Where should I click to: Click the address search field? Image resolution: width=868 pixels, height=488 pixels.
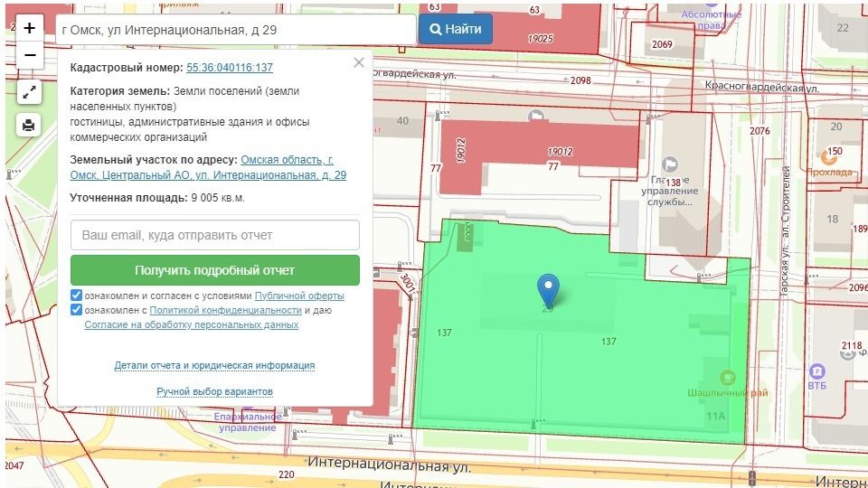[235, 30]
